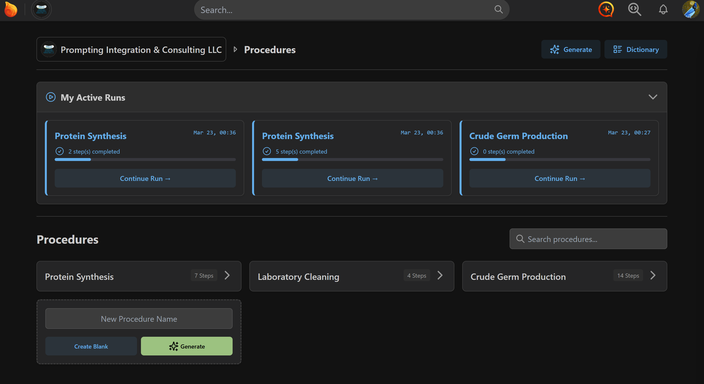
Task: Open Laboratory Cleaning procedure chevron
Action: (x=440, y=275)
